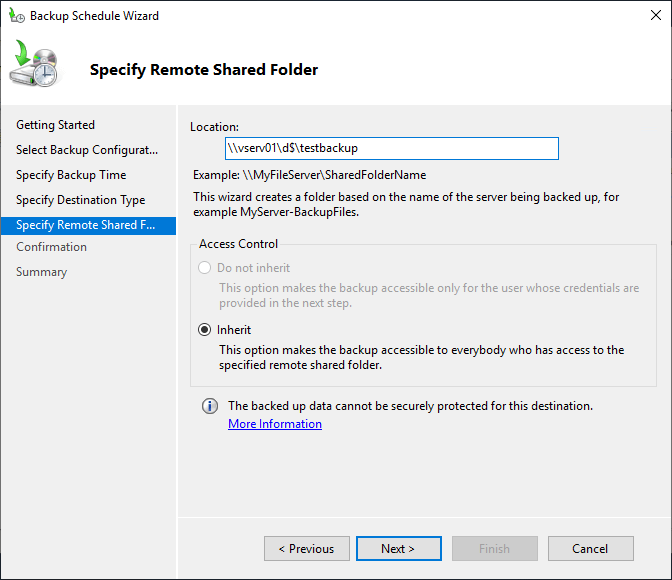Click the Example \\MyFileServer\SharedFolderName text

click(309, 175)
